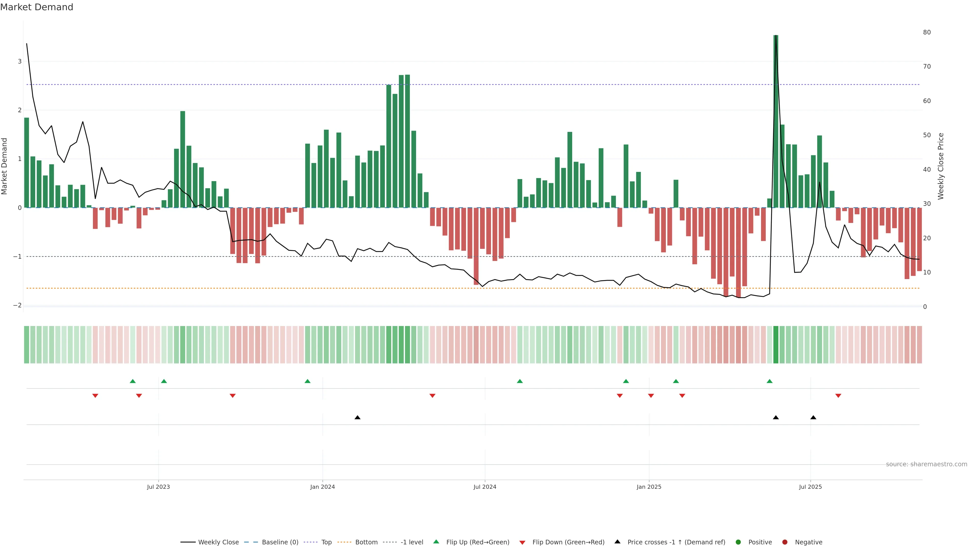Viewport: 980px width, 551px height.
Task: Click the green Flip Up legend triangle
Action: tap(436, 542)
